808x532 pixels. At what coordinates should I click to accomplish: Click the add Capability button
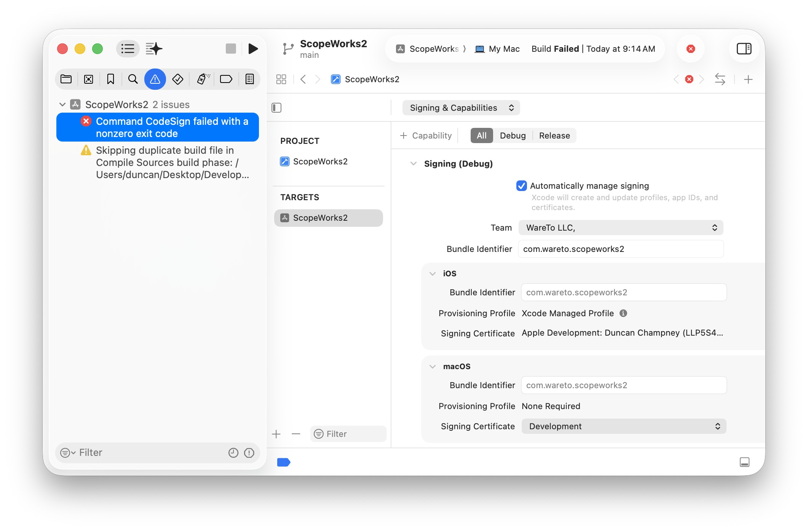[426, 135]
